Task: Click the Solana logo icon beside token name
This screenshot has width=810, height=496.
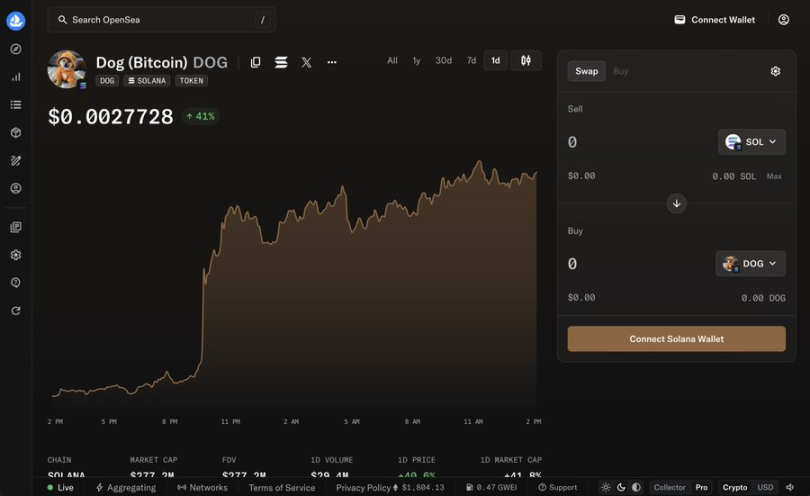Action: click(281, 63)
